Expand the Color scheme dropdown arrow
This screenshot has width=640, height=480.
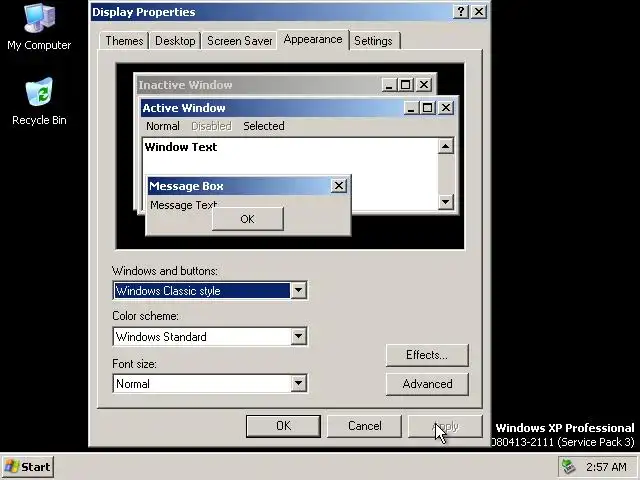[x=298, y=336]
